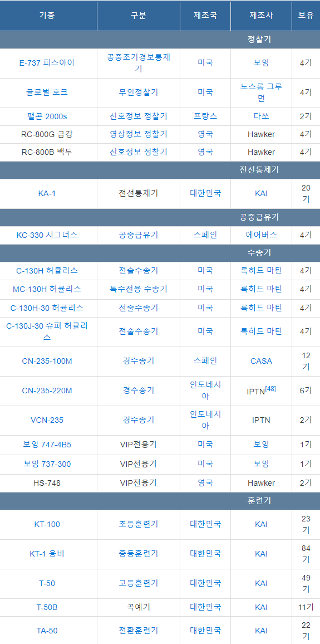Select the 훈련기 section heading
Viewport: 320px width, 644px height.
point(259,501)
